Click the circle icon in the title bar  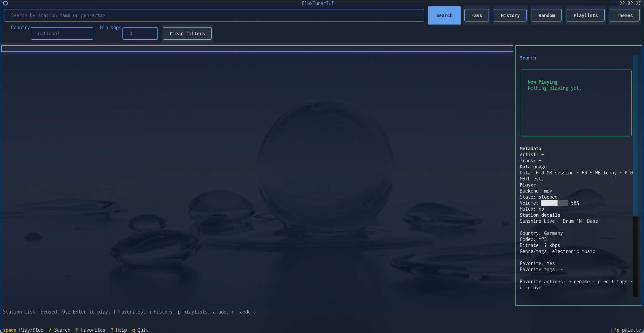5,3
